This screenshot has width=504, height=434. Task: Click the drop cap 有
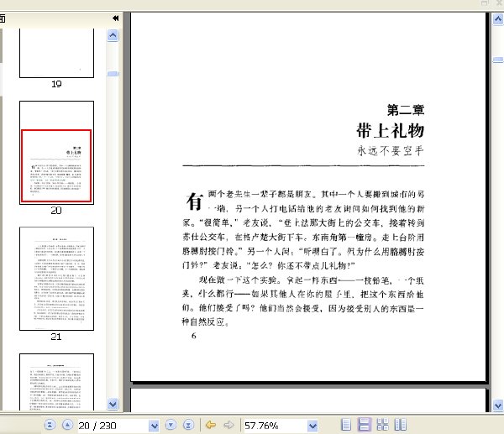(x=195, y=201)
